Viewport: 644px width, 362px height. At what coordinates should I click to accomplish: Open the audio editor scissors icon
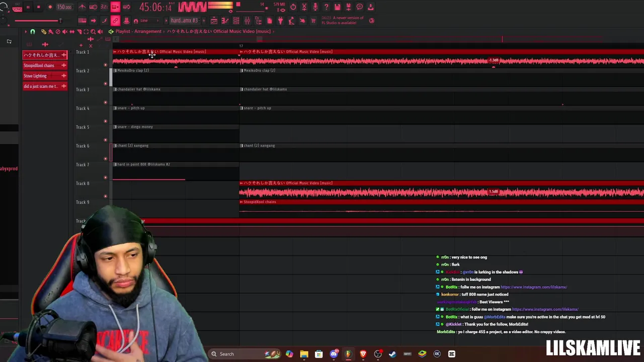coord(304,7)
